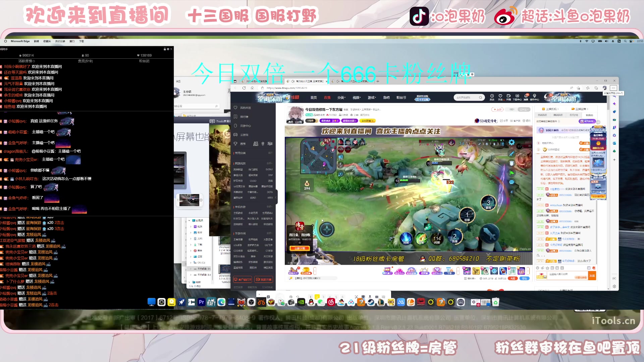The width and height of the screenshot is (644, 362).
Task: Open the 下载中心 download icon in header
Action: point(517,96)
